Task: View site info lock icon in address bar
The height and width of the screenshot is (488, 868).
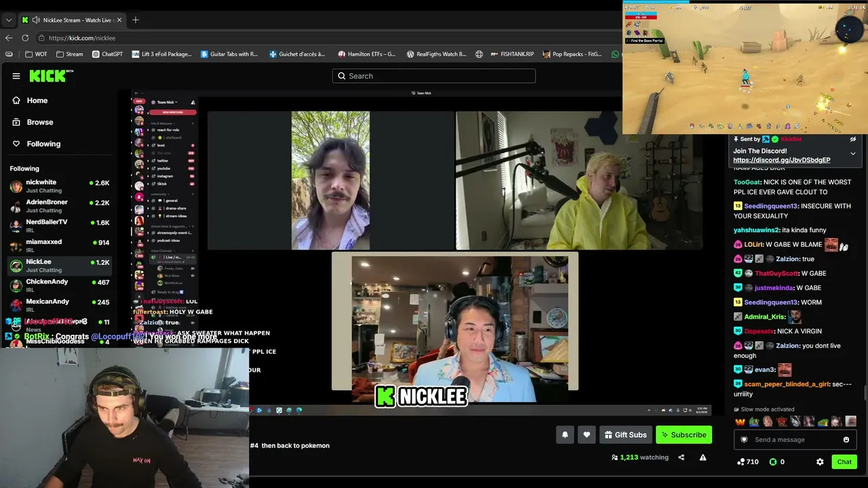Action: 42,38
